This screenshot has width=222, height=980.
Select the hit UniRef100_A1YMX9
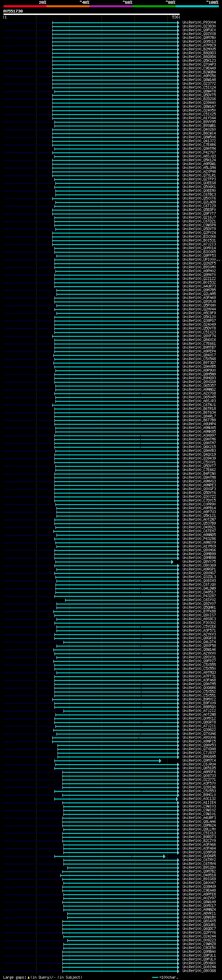[x=199, y=546]
